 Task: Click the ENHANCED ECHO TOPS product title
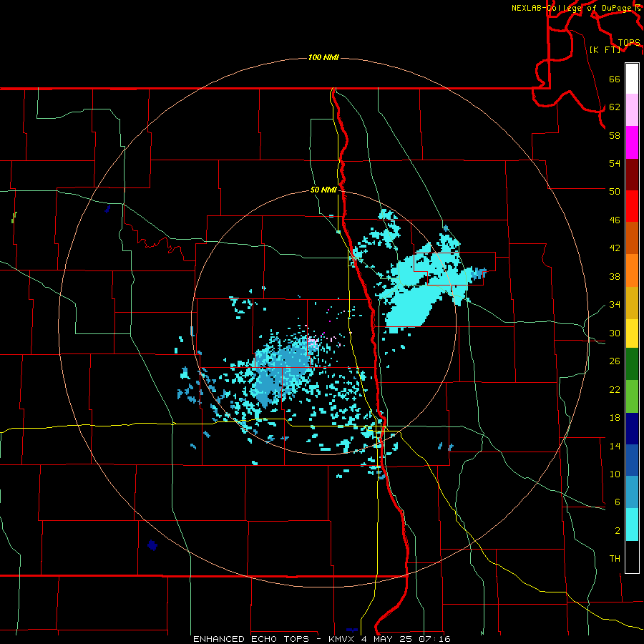[251, 639]
